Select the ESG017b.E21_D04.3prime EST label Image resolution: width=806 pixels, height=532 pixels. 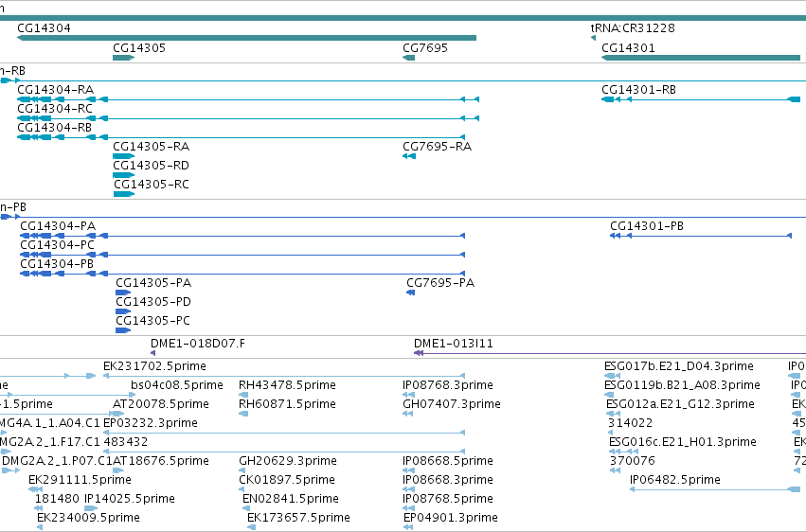(x=679, y=366)
